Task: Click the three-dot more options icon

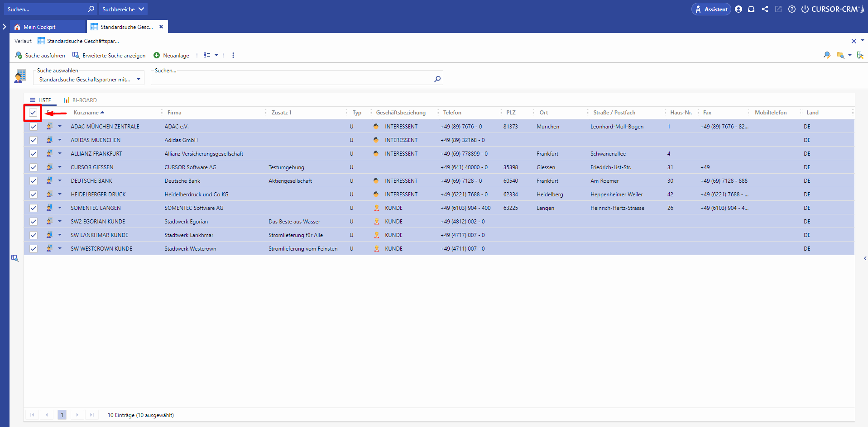Action: (233, 55)
